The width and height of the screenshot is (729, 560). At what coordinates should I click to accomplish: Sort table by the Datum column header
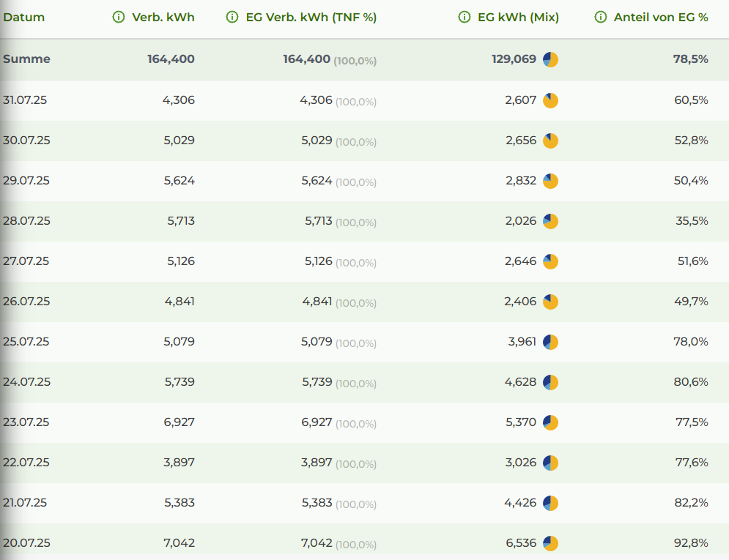click(24, 18)
